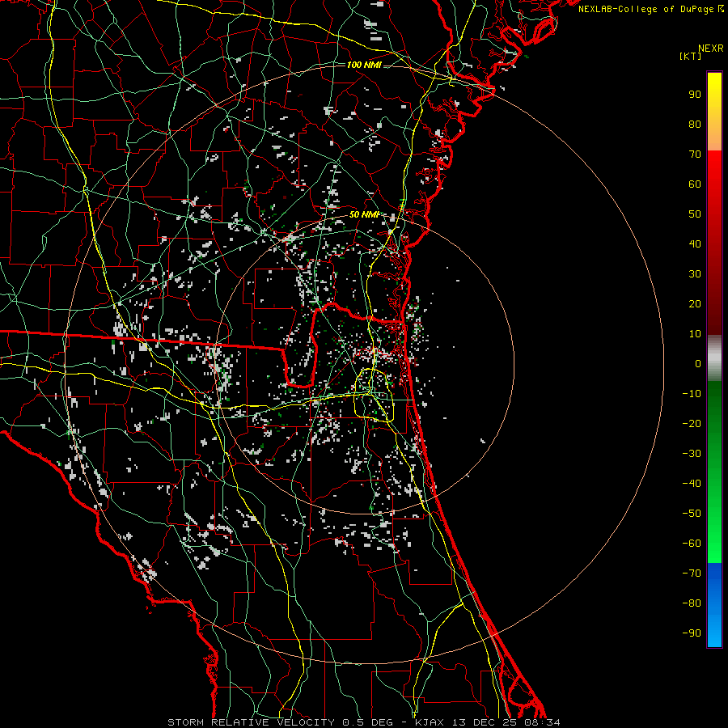This screenshot has width=728, height=728.
Task: Click the 100 NMI range ring label
Action: [364, 65]
